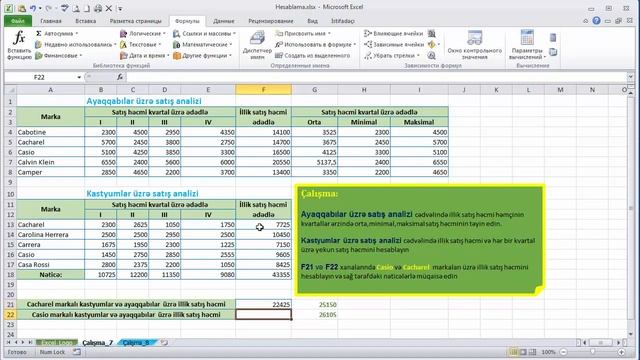
Task: Select row 18 header
Action: [x=10, y=275]
